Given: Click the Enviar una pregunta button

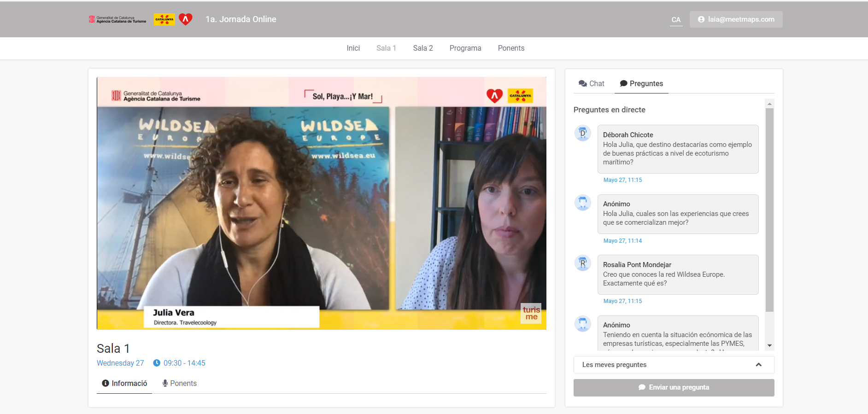Looking at the screenshot, I should pyautogui.click(x=674, y=387).
